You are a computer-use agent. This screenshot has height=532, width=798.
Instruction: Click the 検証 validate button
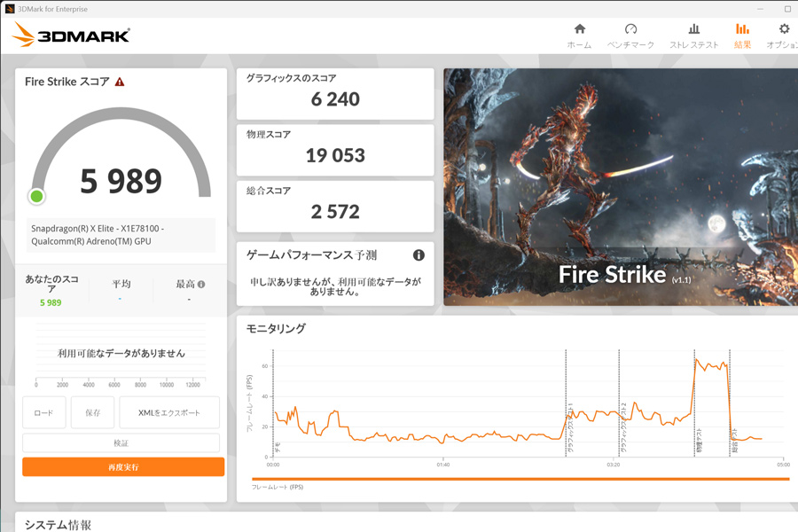(x=121, y=443)
